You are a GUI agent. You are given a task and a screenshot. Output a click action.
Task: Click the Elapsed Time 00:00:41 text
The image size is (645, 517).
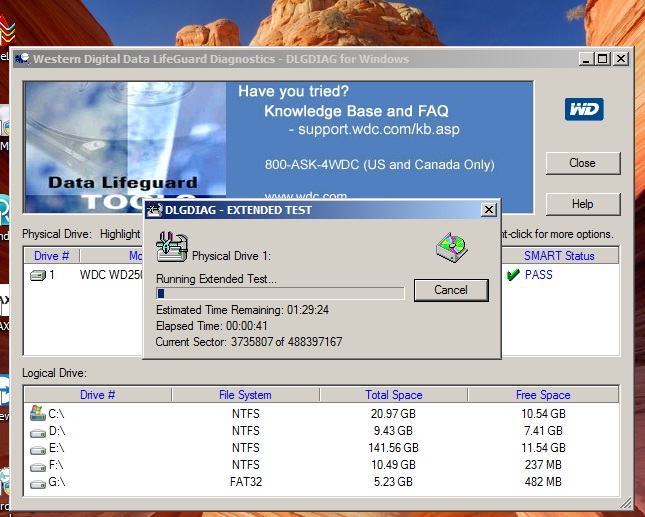coord(212,326)
